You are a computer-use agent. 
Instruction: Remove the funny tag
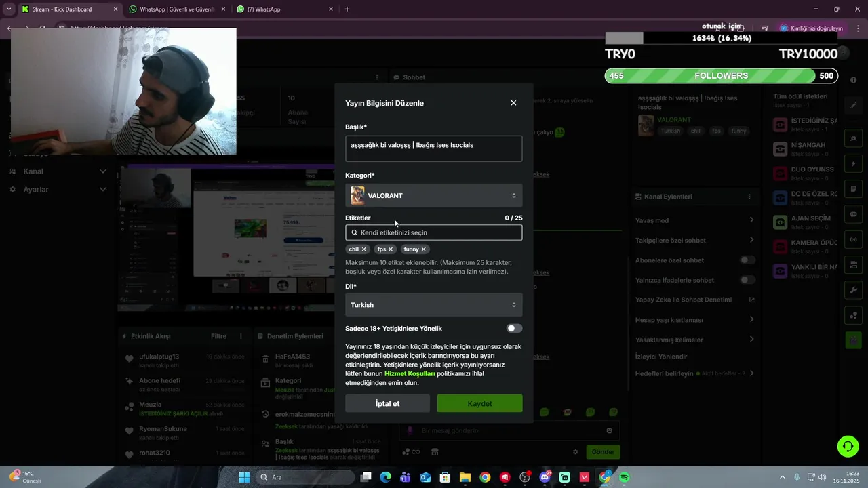pos(424,249)
